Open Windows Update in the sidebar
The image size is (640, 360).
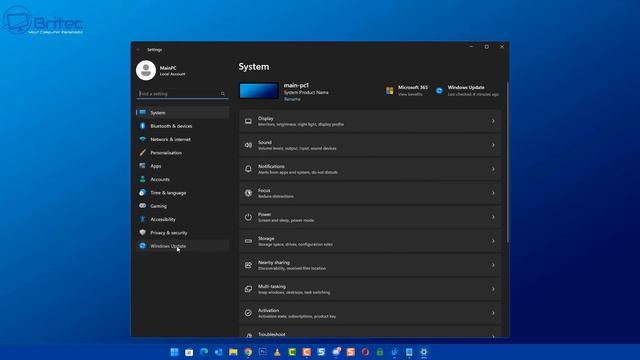click(182, 246)
